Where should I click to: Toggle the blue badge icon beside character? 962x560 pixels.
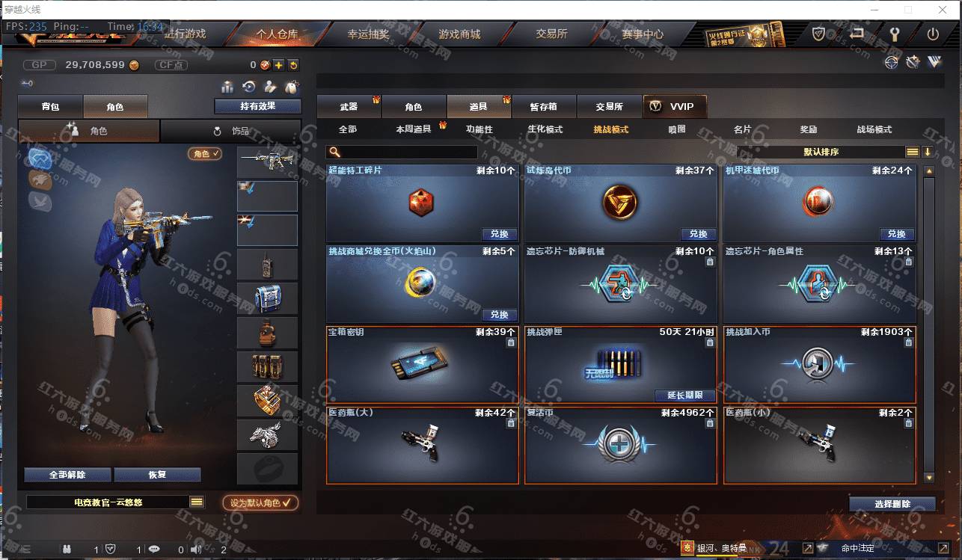tap(41, 158)
